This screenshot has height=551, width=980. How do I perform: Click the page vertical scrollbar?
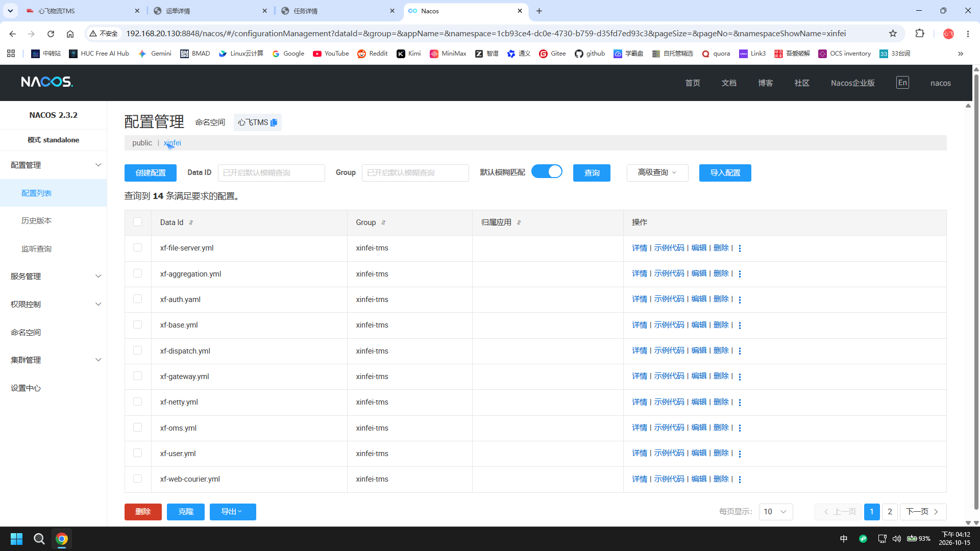tap(976, 291)
